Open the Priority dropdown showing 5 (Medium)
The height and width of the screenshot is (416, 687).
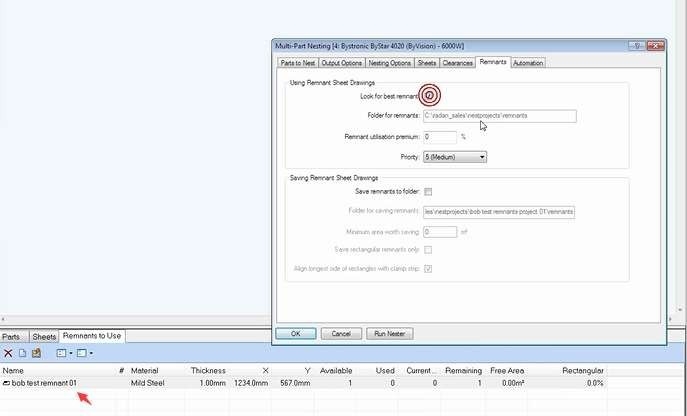click(455, 157)
